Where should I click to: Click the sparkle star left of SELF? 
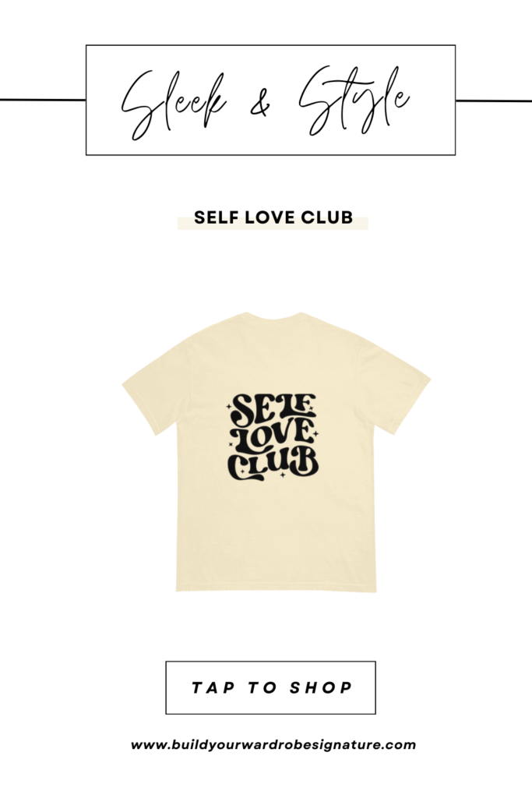click(x=229, y=407)
